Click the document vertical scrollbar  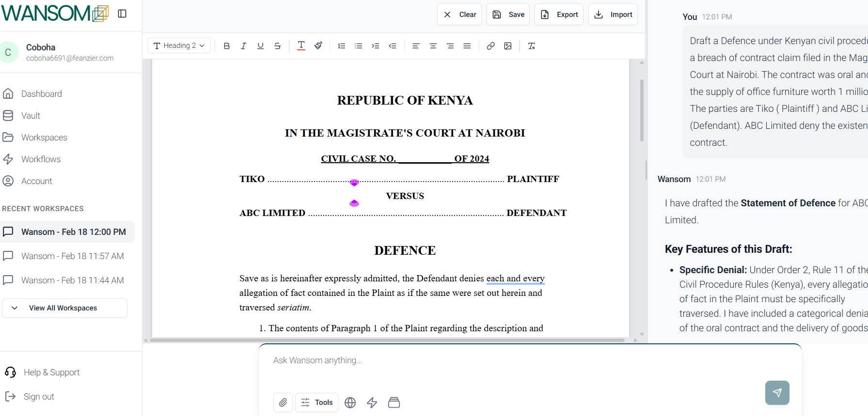click(x=642, y=110)
